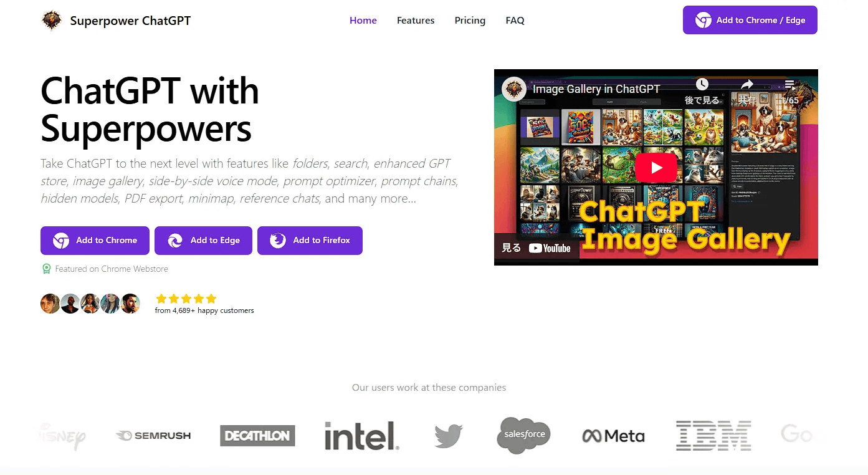This screenshot has height=475, width=868.
Task: Open the Features nav item
Action: pyautogui.click(x=416, y=20)
